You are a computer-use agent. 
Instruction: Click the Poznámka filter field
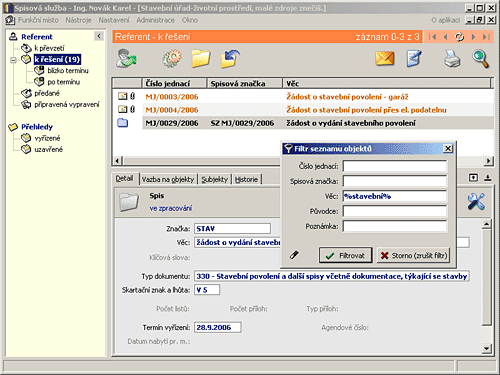pyautogui.click(x=395, y=226)
